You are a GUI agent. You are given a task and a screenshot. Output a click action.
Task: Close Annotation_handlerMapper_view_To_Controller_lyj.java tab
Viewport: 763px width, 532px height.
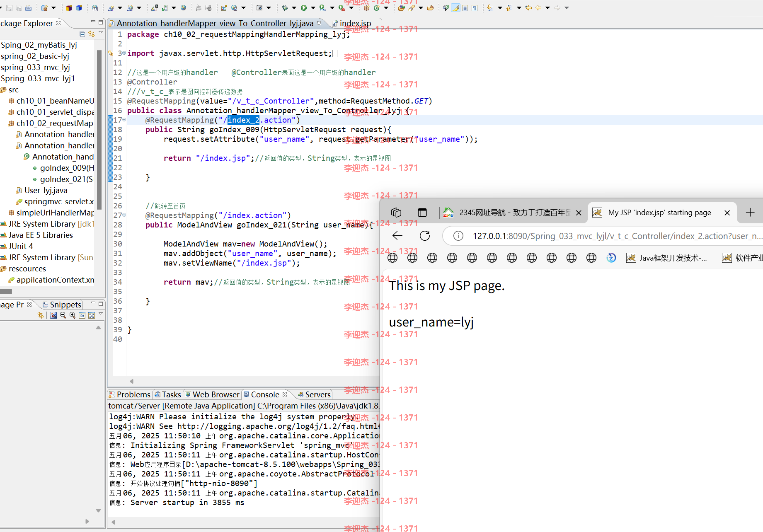click(x=319, y=23)
